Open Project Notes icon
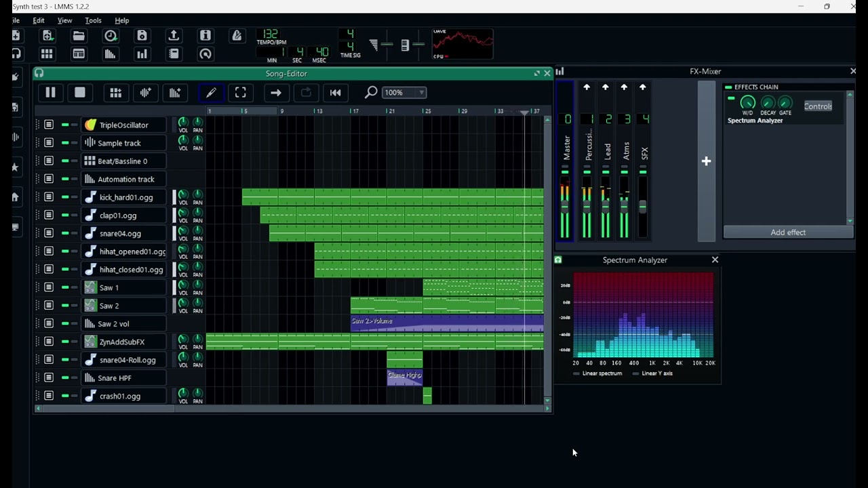The height and width of the screenshot is (488, 868). pyautogui.click(x=174, y=54)
